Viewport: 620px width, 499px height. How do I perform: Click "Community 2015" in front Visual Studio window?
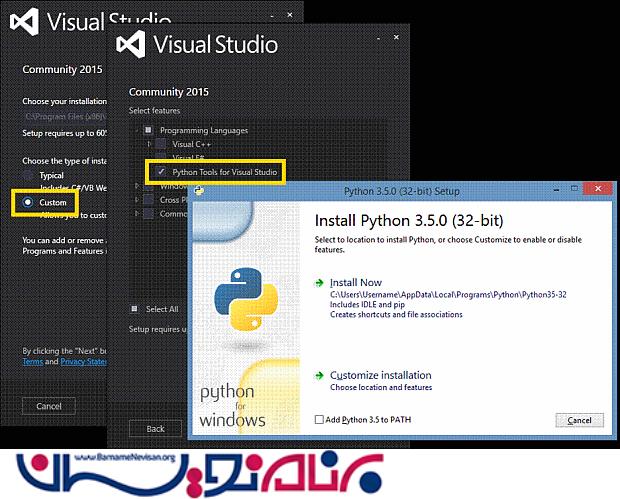tap(168, 92)
